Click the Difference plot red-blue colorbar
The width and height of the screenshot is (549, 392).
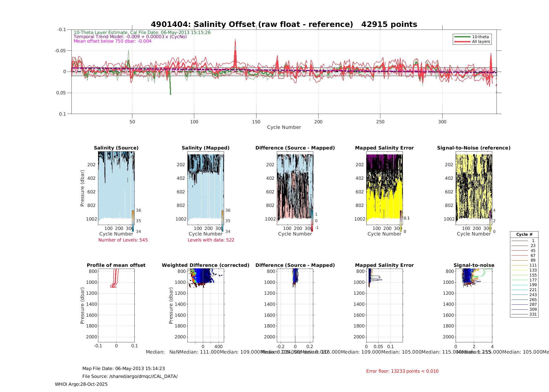[312, 221]
